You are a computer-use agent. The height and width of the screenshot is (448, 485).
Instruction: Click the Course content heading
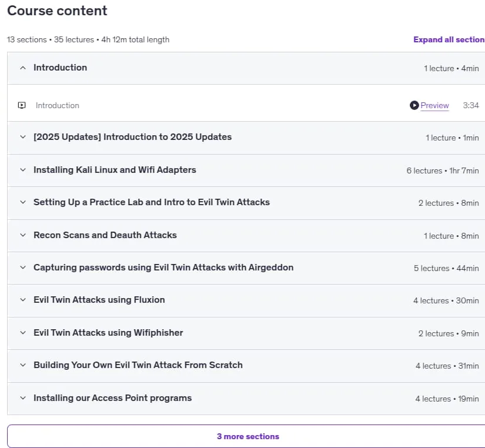tap(57, 11)
